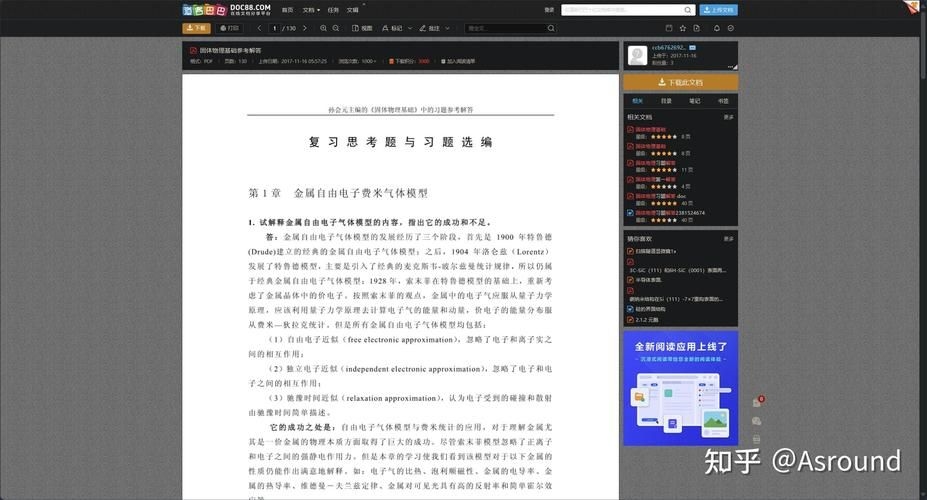This screenshot has height=500, width=927.
Task: Open uploader profile ccb6762692 link
Action: point(668,47)
